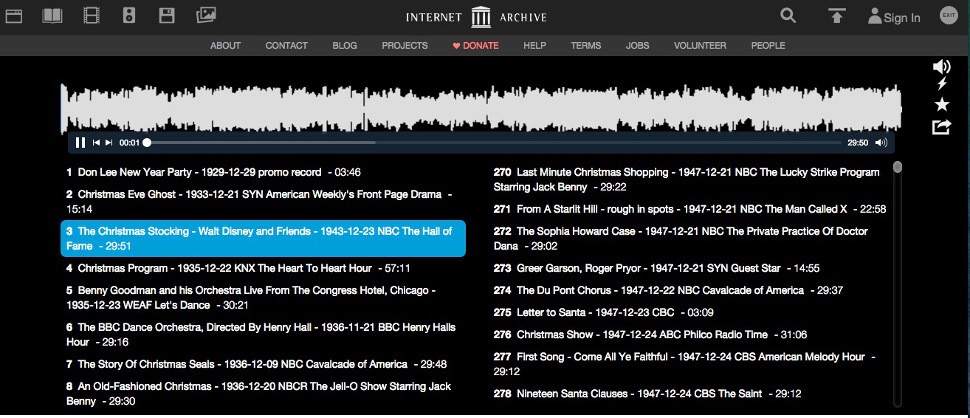Open the ABOUT menu item

(225, 46)
